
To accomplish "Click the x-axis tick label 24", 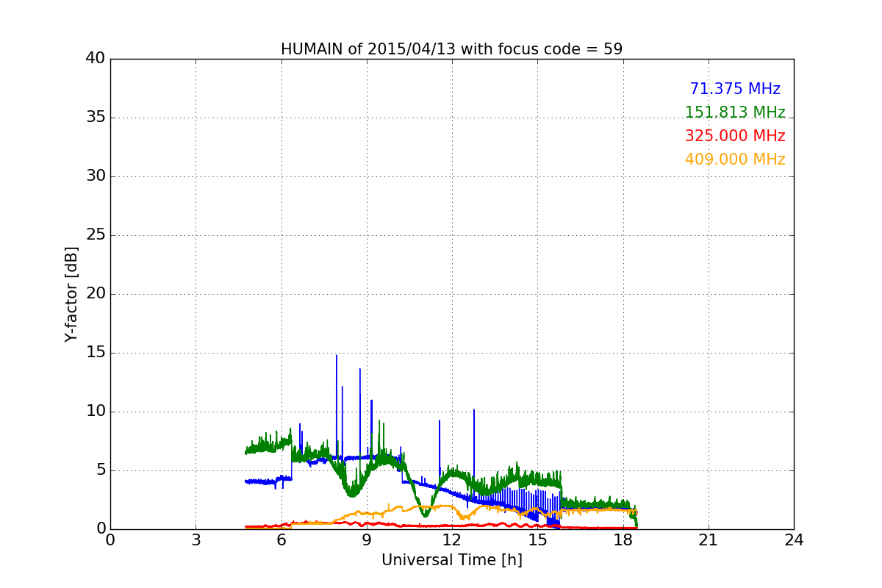I will pos(794,539).
